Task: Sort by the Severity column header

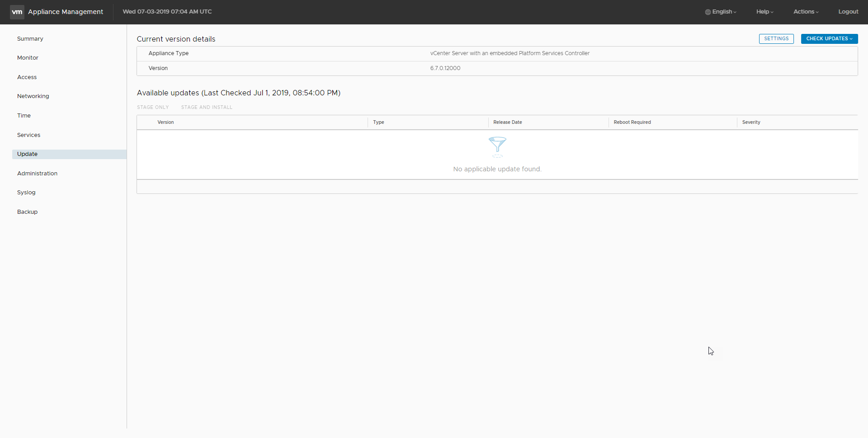Action: click(751, 122)
